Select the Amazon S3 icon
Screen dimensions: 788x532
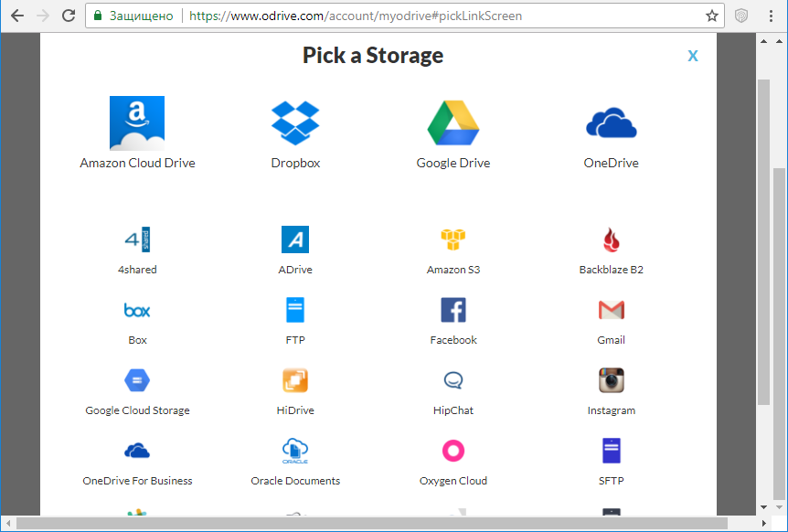tap(453, 239)
